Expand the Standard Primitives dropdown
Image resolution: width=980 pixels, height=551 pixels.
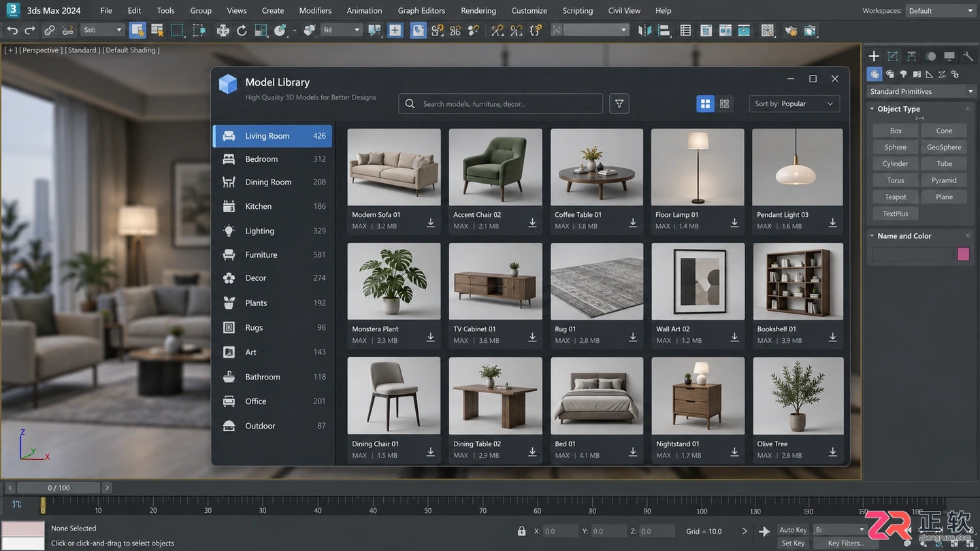coord(921,91)
